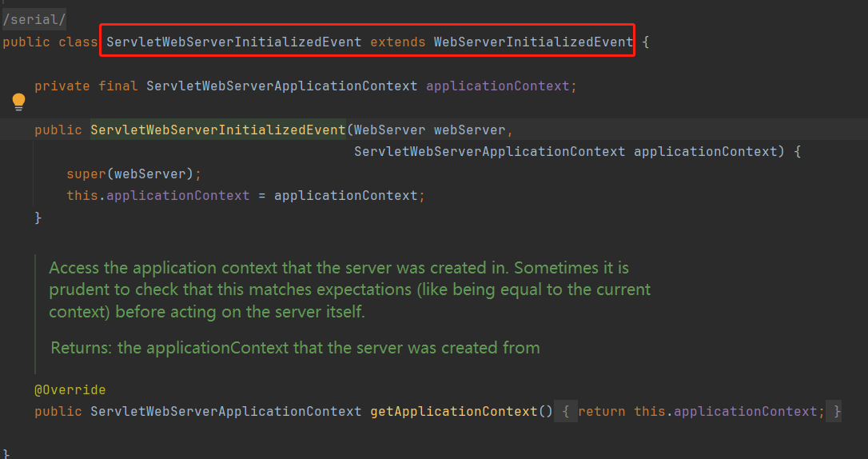
Task: Click the WebServerInitializedEvent superclass name
Action: tap(533, 42)
